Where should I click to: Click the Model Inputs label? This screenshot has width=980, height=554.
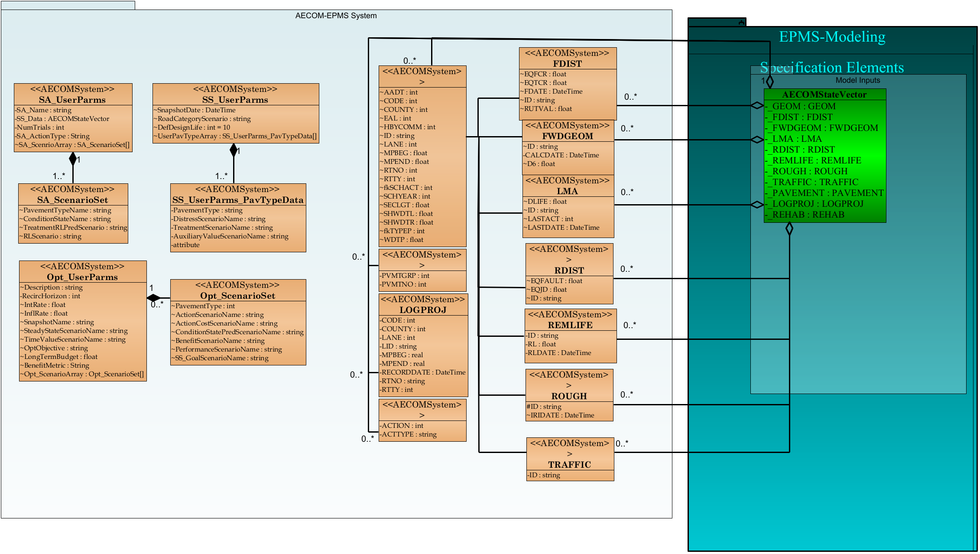pos(858,80)
